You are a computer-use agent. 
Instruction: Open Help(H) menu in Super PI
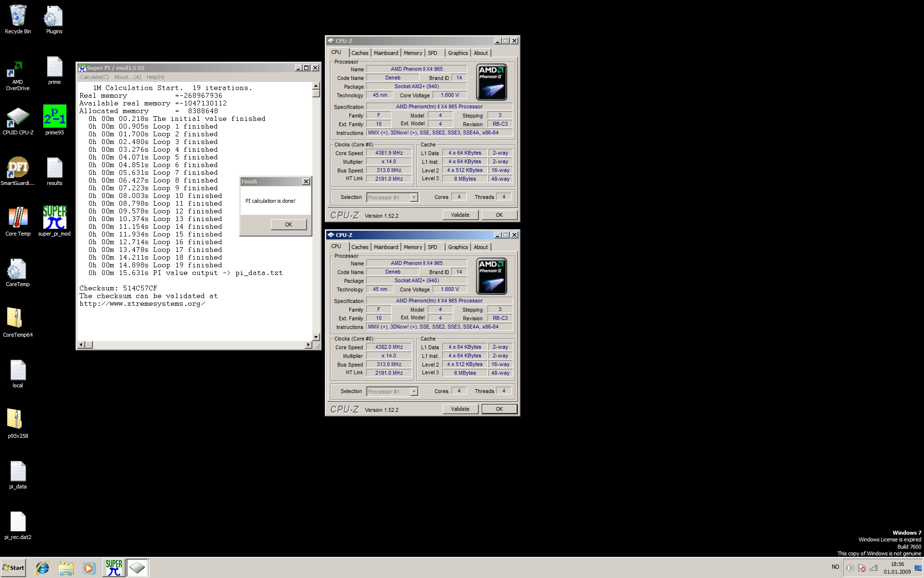tap(155, 77)
